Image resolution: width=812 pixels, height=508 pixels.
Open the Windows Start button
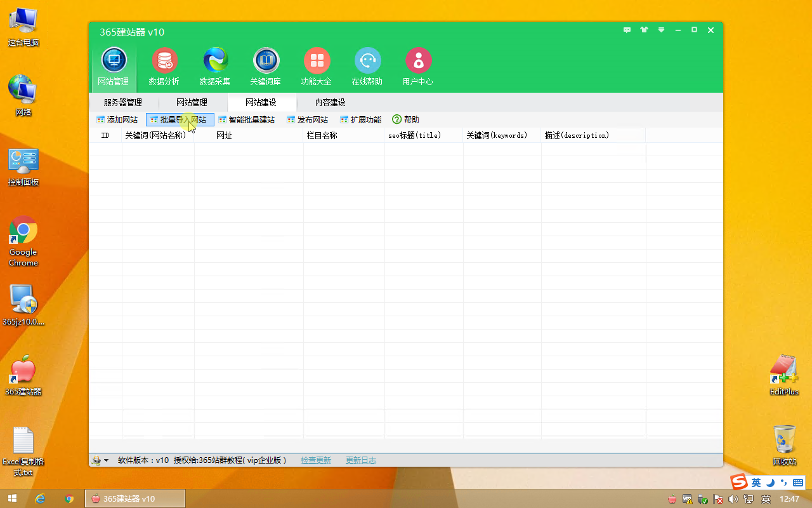click(x=12, y=498)
